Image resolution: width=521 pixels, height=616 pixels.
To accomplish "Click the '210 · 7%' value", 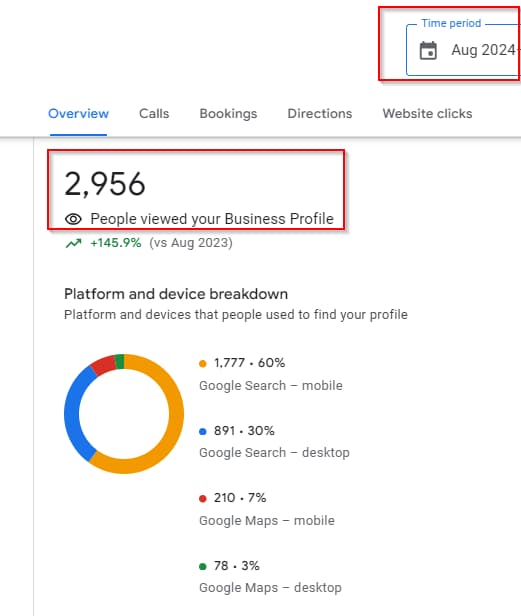I will pos(240,498).
